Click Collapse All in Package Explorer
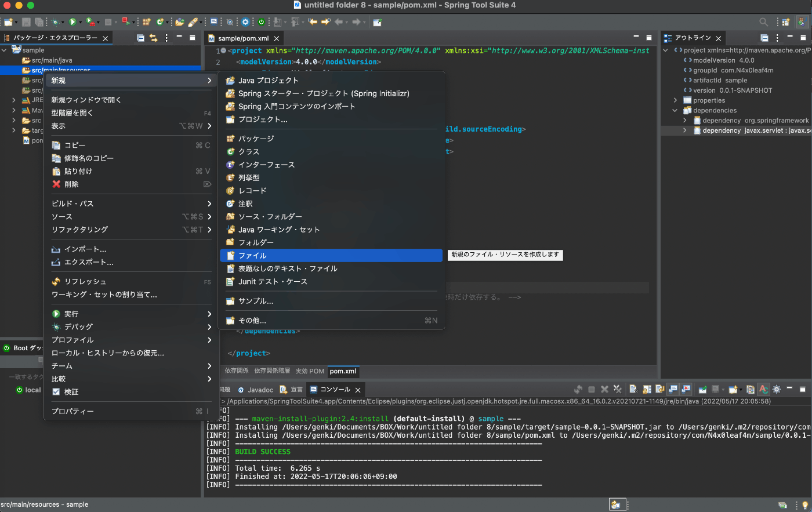812x512 pixels. [x=140, y=38]
